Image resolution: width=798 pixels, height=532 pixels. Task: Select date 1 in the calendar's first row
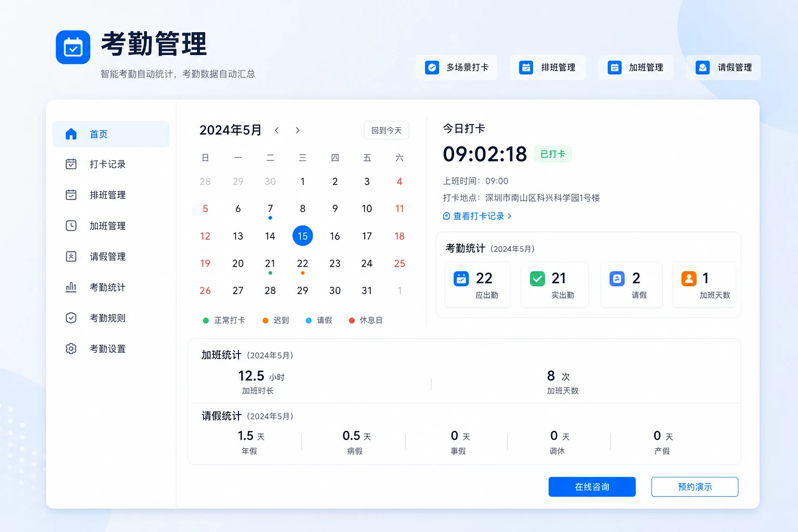302,182
